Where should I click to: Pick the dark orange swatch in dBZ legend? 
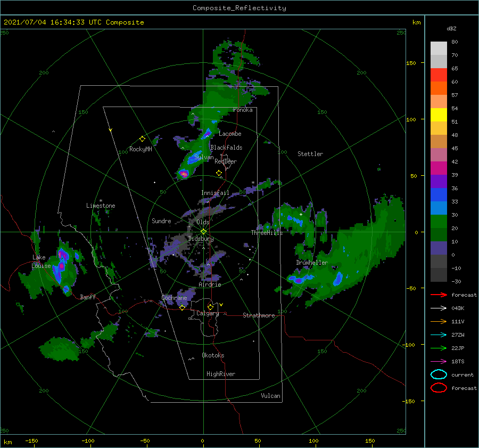[x=439, y=88]
